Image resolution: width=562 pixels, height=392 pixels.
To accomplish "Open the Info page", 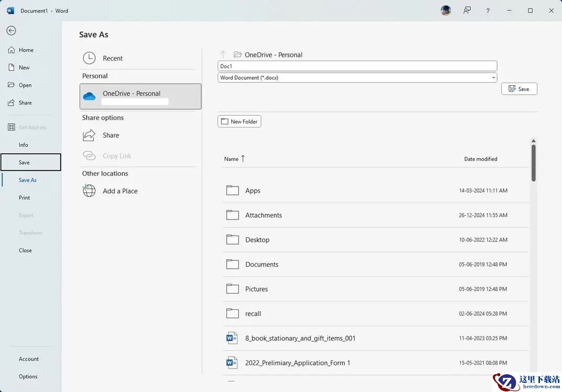I will click(x=24, y=145).
